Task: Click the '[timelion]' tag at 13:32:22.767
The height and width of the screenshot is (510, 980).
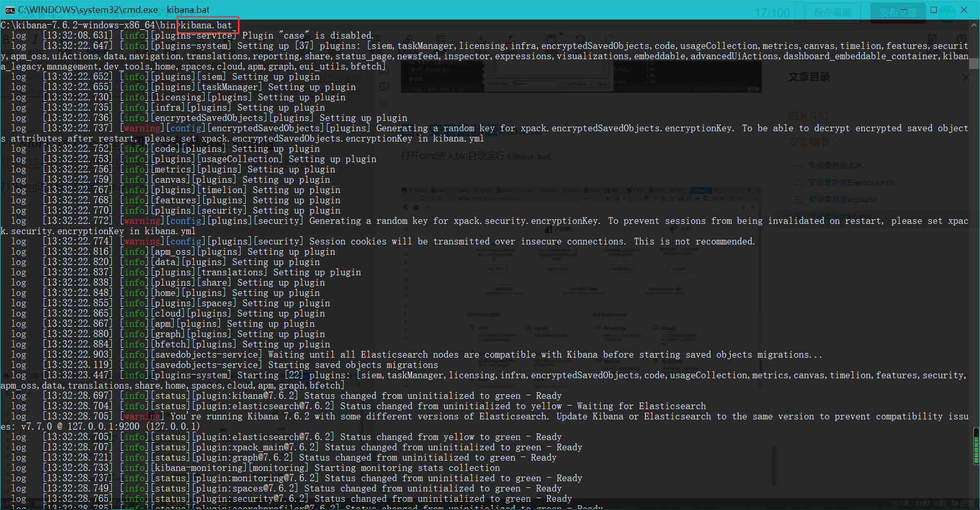Action: click(x=221, y=190)
